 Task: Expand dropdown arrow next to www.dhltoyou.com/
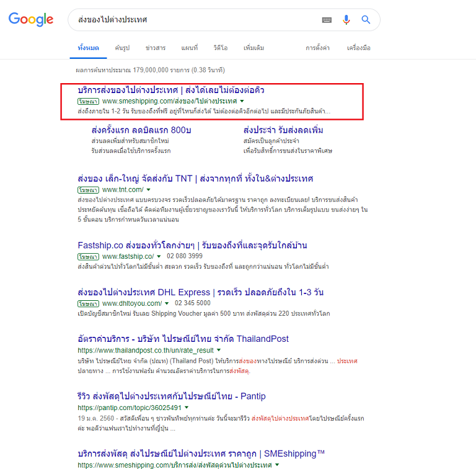167,303
